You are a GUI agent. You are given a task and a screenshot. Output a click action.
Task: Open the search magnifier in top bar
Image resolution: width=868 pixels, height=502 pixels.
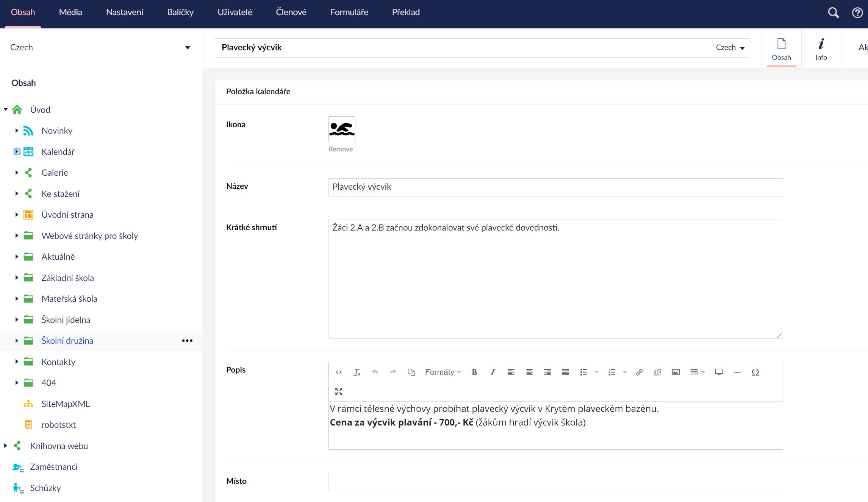(x=833, y=12)
